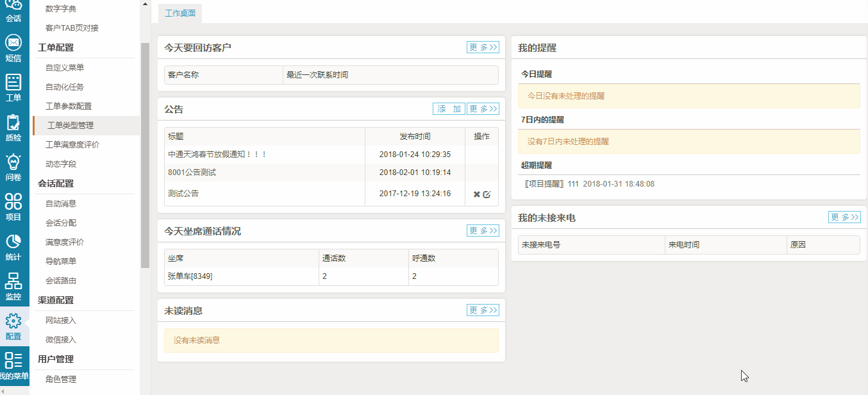Open the 项目提醒 overdue reminder link
Image resolution: width=868 pixels, height=395 pixels.
point(544,184)
